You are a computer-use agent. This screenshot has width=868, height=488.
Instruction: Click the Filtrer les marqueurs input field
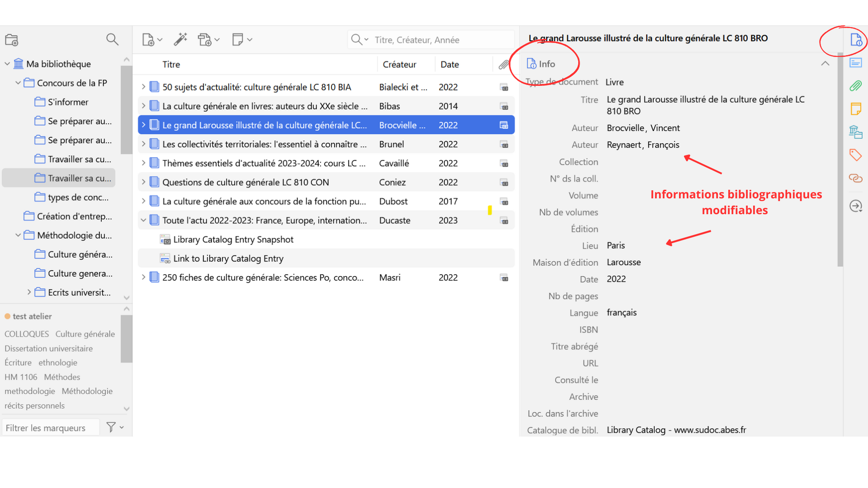tap(50, 427)
